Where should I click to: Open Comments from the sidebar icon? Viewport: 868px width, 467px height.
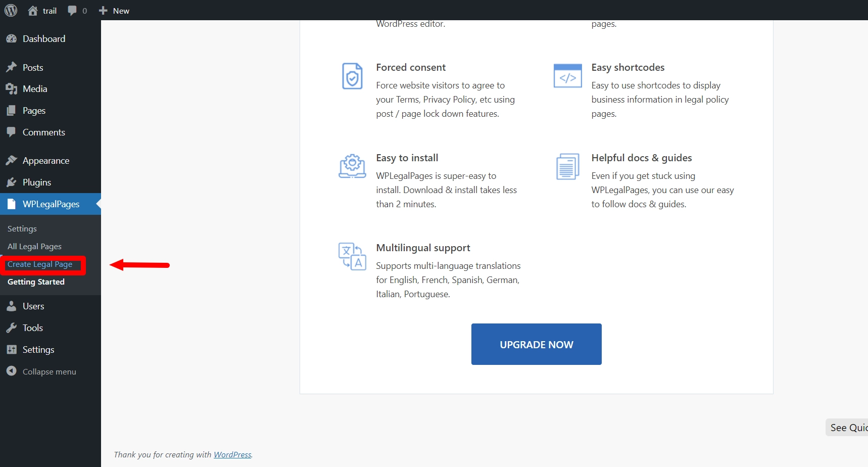(x=12, y=132)
